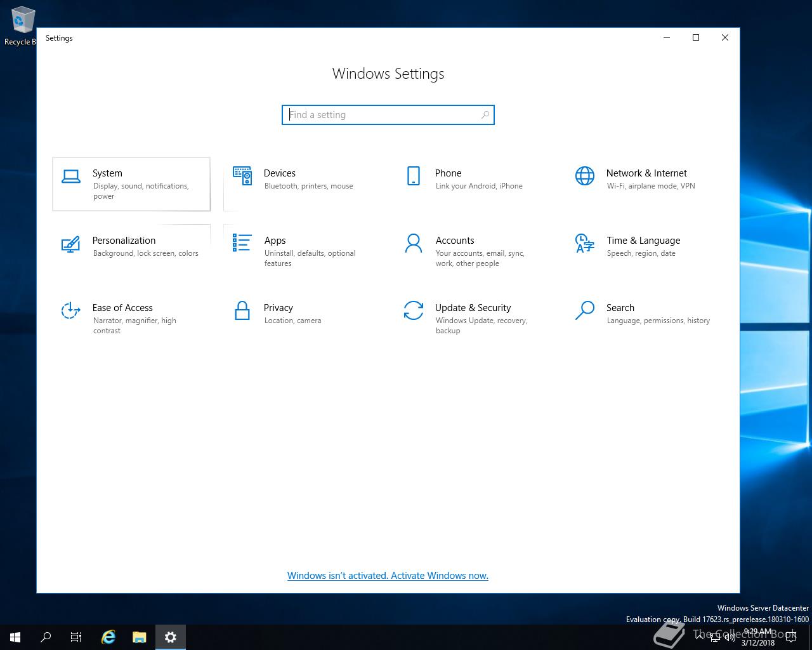Image resolution: width=812 pixels, height=650 pixels.
Task: Click inside the Find a setting field
Action: [x=388, y=115]
